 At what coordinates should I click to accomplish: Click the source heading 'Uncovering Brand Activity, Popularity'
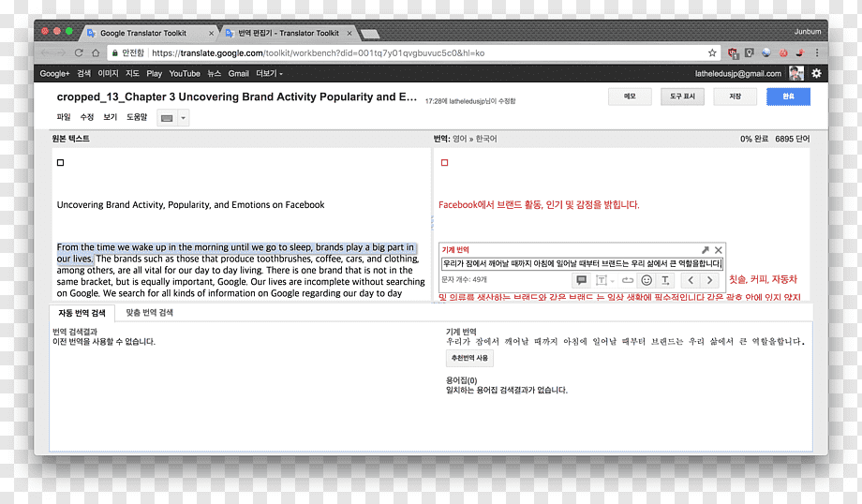click(x=190, y=204)
